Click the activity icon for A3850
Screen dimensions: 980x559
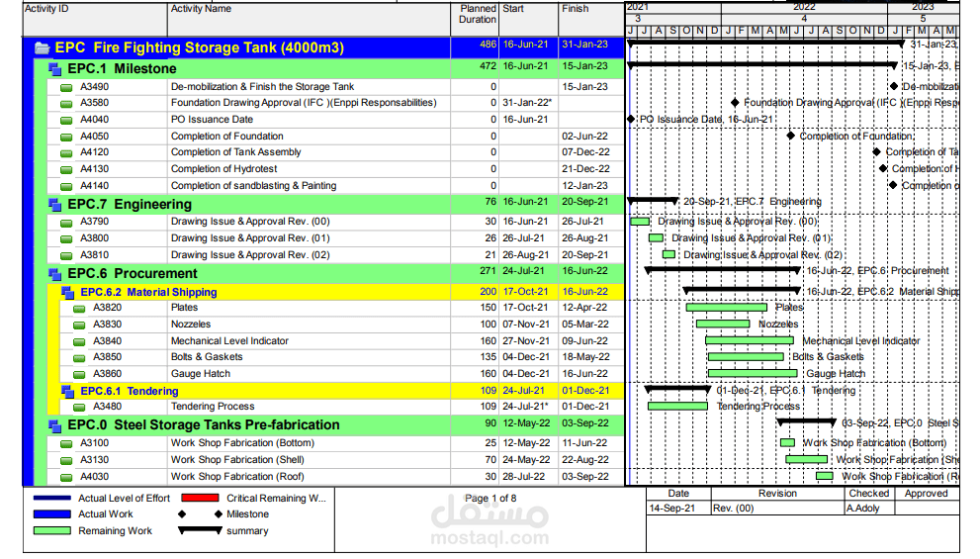79,358
